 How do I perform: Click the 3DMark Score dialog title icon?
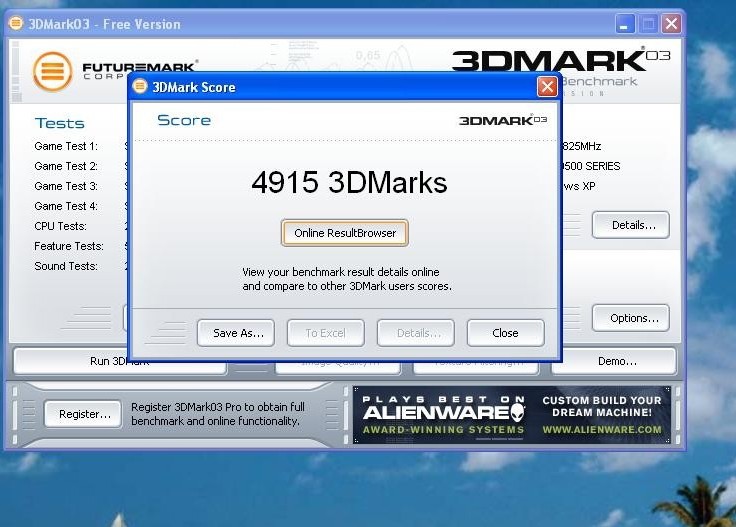pyautogui.click(x=140, y=86)
